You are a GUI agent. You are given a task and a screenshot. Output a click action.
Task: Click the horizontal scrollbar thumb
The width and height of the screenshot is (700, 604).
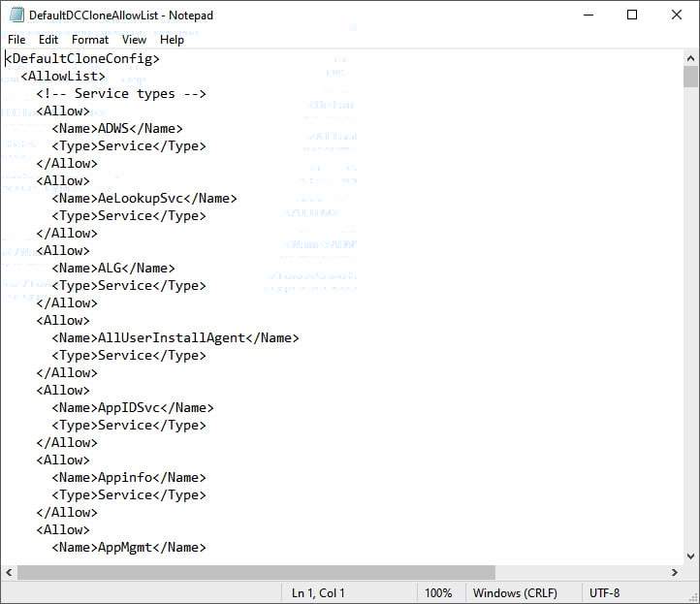(256, 572)
